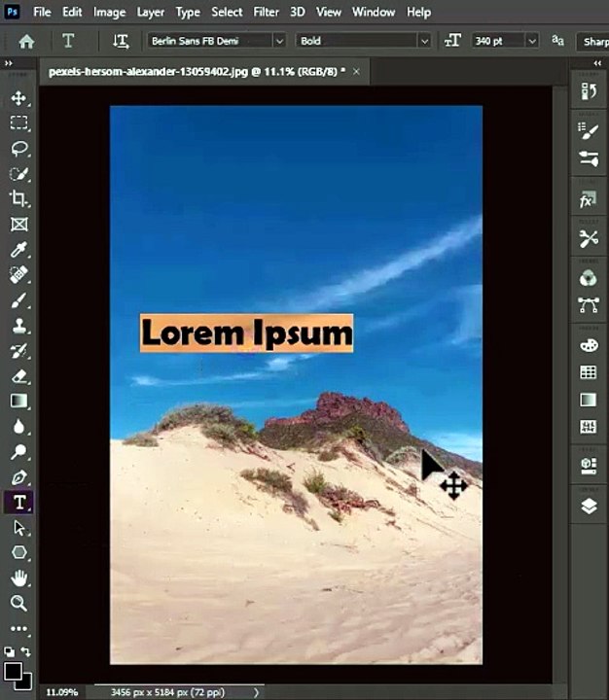Click the 11.09% zoom level field
Viewport: 609px width, 700px height.
[62, 692]
